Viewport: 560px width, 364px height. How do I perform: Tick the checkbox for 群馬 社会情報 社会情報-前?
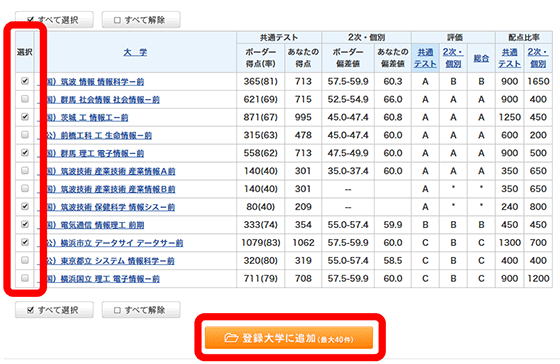(25, 99)
